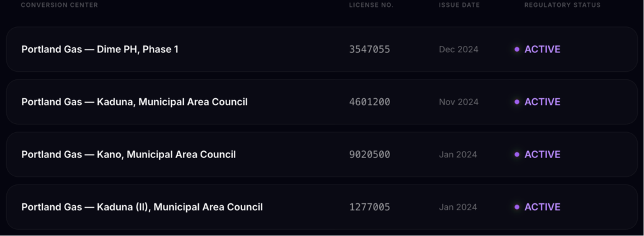This screenshot has height=236, width=644.
Task: Select Portland Gas Kaduna Municipal row title
Action: coord(135,102)
